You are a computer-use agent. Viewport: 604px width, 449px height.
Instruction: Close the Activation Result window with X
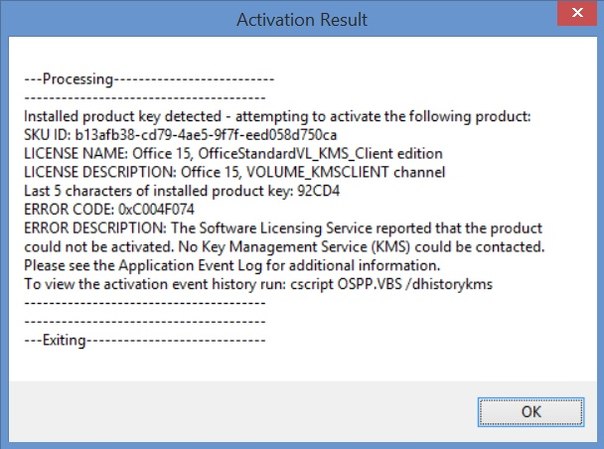[x=577, y=13]
